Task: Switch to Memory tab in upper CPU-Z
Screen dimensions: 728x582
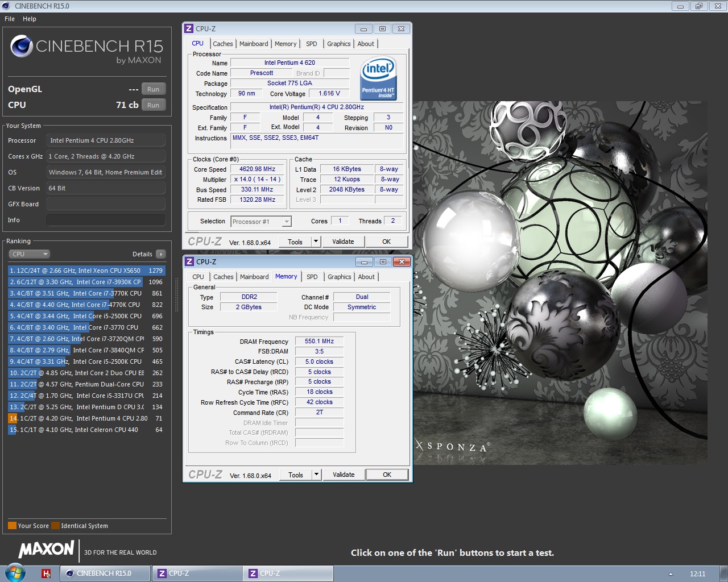Action: (x=286, y=44)
